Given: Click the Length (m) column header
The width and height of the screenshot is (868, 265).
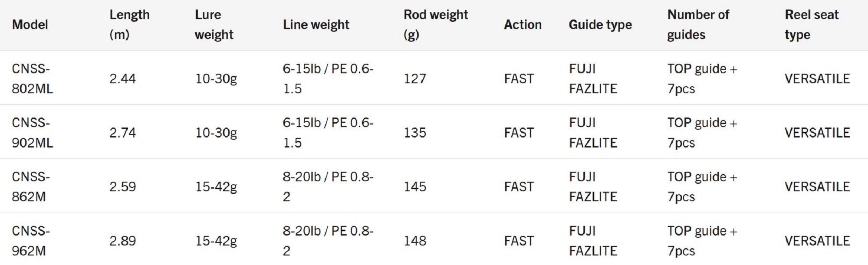Looking at the screenshot, I should [x=129, y=25].
